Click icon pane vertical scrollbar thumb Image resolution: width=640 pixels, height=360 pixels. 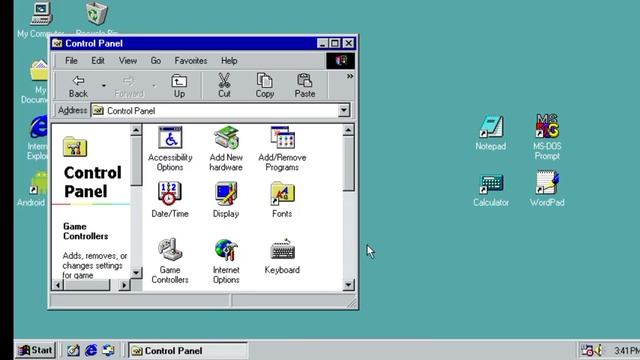(x=348, y=164)
